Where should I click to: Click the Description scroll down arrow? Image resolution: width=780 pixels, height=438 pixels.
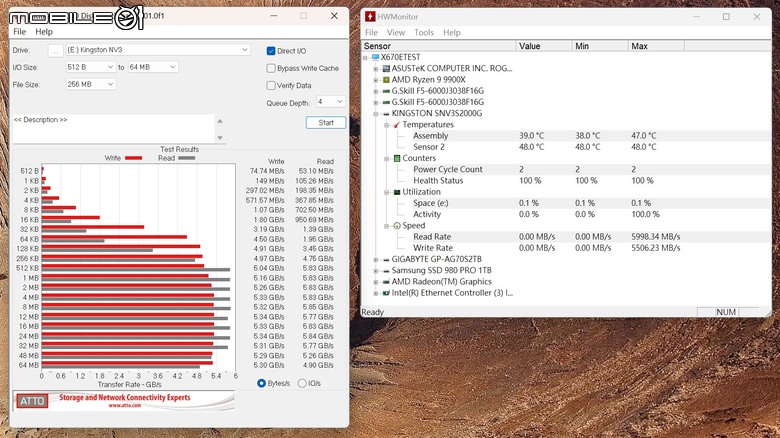[220, 138]
